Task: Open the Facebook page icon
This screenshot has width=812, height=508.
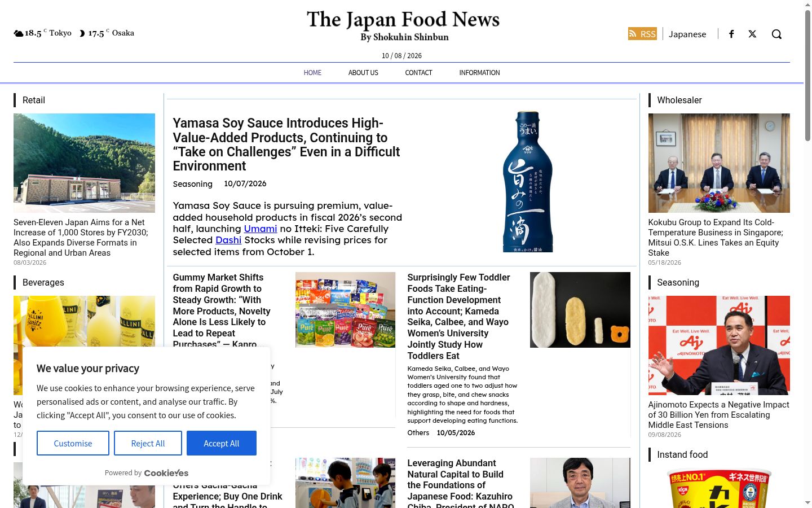Action: click(731, 34)
